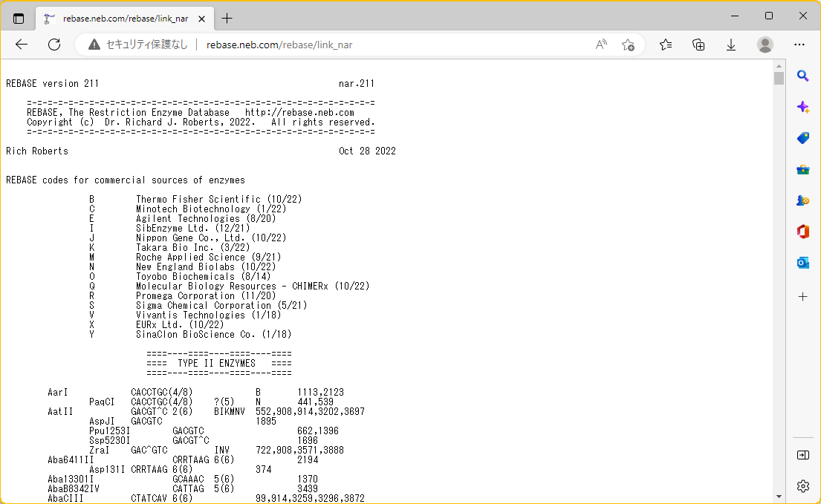
Task: Click 'SinaClon BioScience Co. (1/18)' line
Action: (x=214, y=335)
